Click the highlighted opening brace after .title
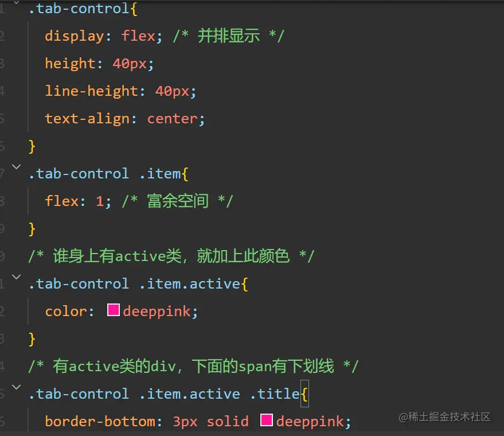The height and width of the screenshot is (436, 504). coord(304,394)
